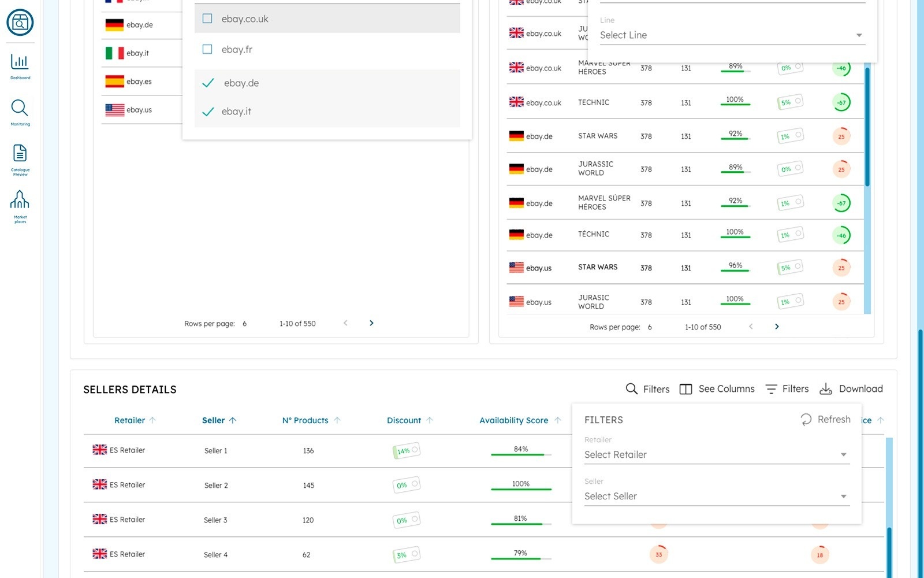This screenshot has width=924, height=578.
Task: Open the Select Retailer dropdown
Action: pyautogui.click(x=717, y=455)
